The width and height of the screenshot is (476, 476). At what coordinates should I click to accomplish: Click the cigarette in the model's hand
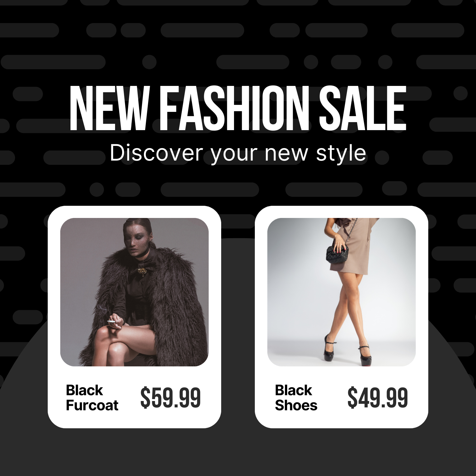[x=112, y=321]
